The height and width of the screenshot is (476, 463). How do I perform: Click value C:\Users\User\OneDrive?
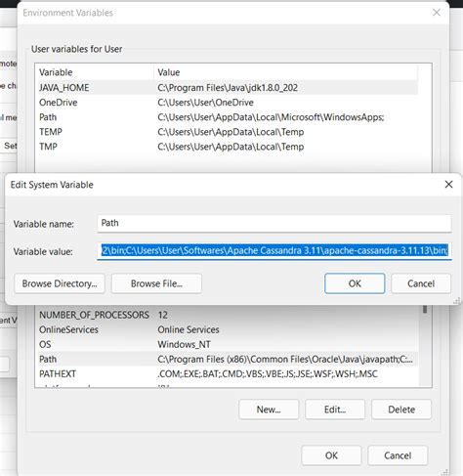click(205, 103)
